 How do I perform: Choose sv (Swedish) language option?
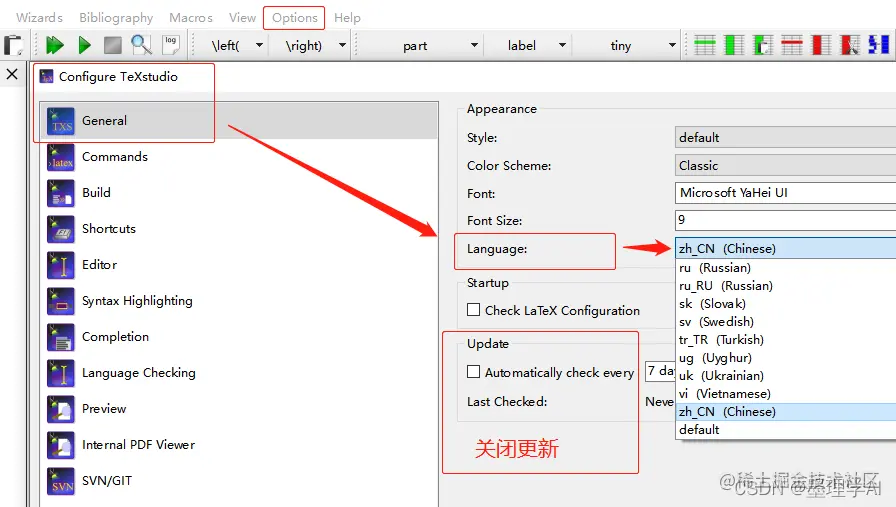[786, 322]
